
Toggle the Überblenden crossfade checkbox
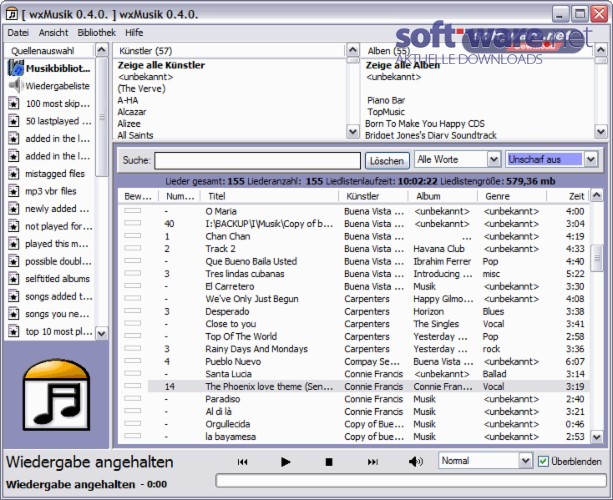pyautogui.click(x=543, y=461)
